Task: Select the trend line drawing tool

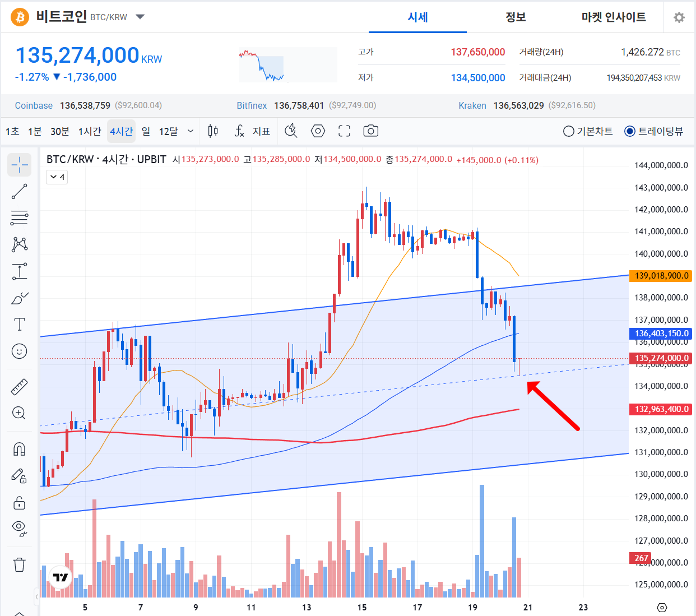Action: [x=19, y=192]
